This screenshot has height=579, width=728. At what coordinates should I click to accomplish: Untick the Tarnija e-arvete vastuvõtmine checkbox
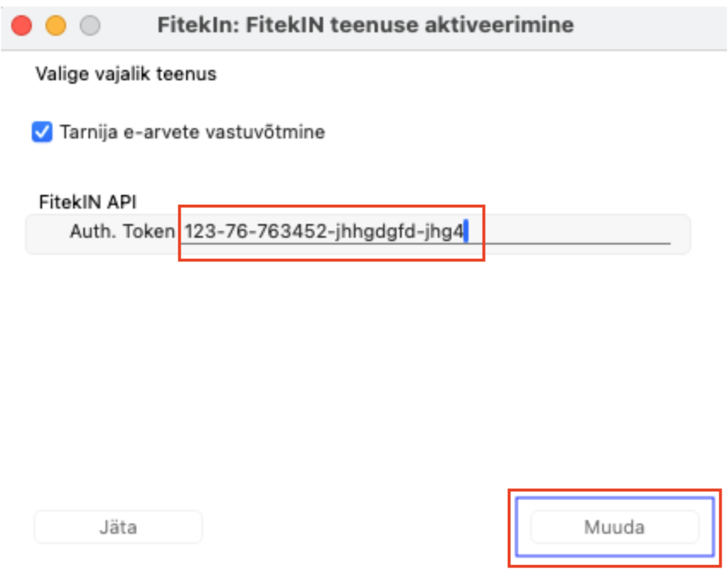click(43, 132)
